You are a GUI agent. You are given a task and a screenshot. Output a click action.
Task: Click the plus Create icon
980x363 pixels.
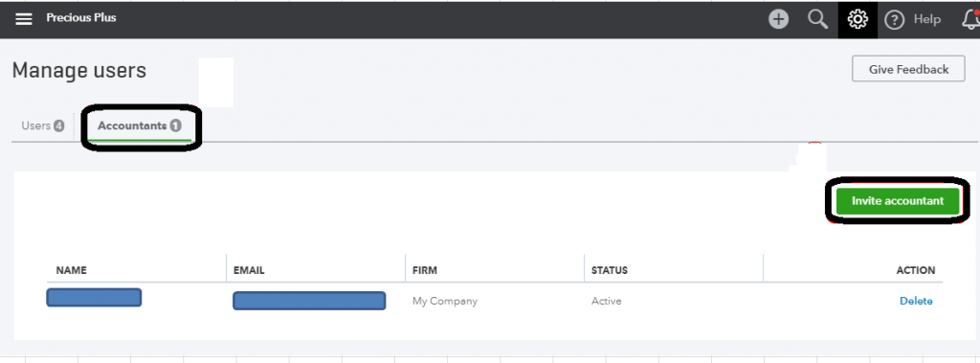coord(778,19)
